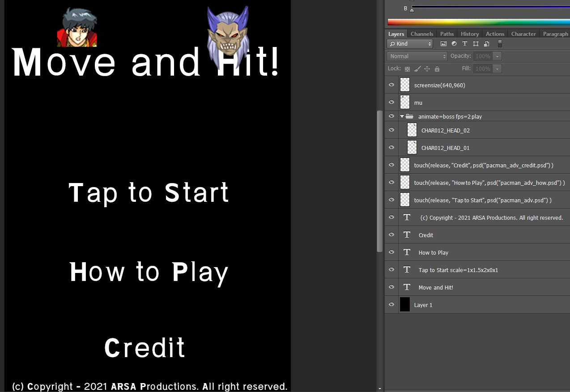Viewport: 570px width, 392px height.
Task: Click the lock image pixels brush icon
Action: pos(417,68)
